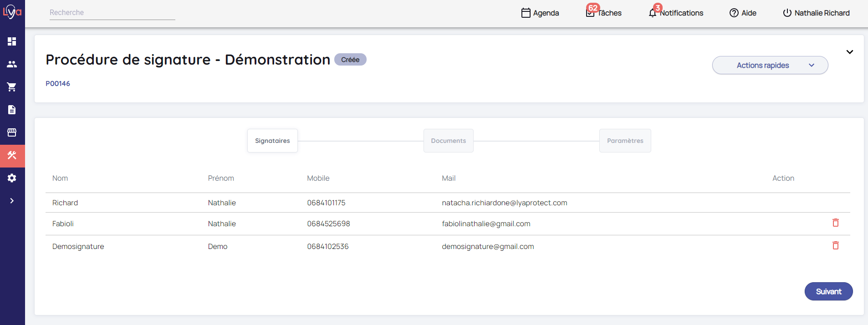View Notifications in the top bar
The height and width of the screenshot is (325, 868).
click(676, 13)
